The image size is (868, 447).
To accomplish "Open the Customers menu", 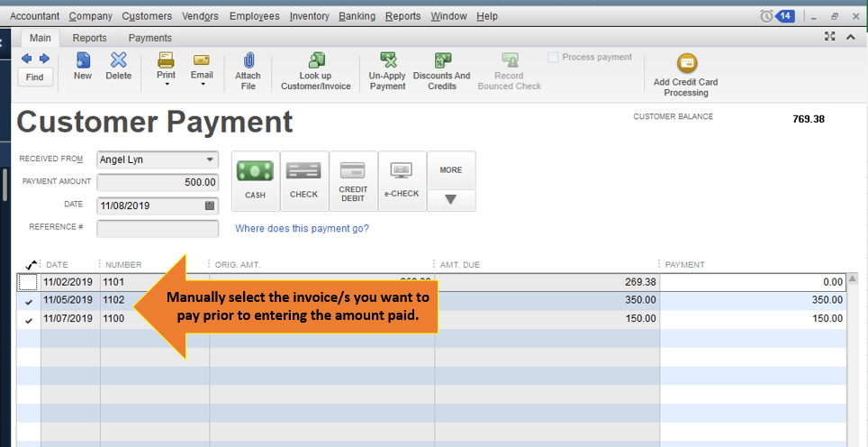I will pos(147,16).
